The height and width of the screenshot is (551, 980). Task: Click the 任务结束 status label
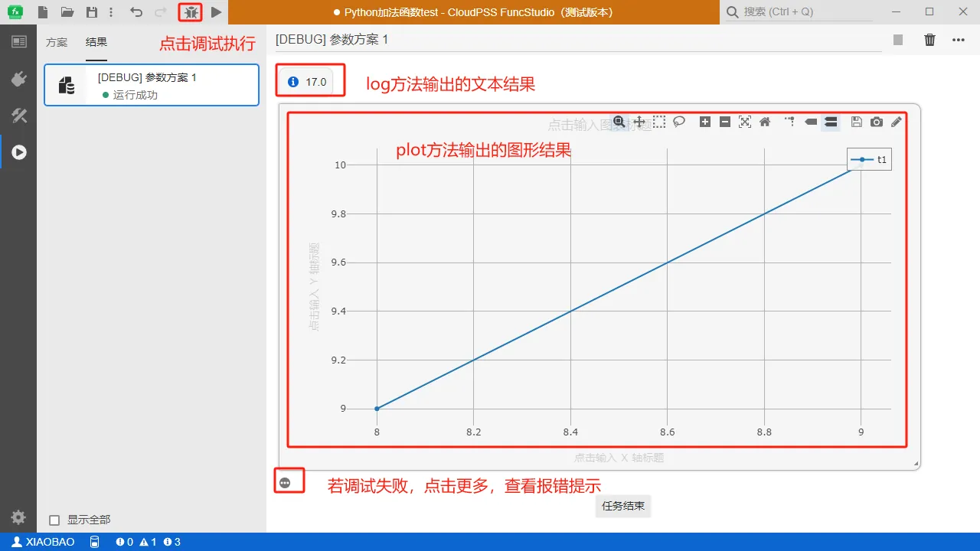click(x=623, y=506)
